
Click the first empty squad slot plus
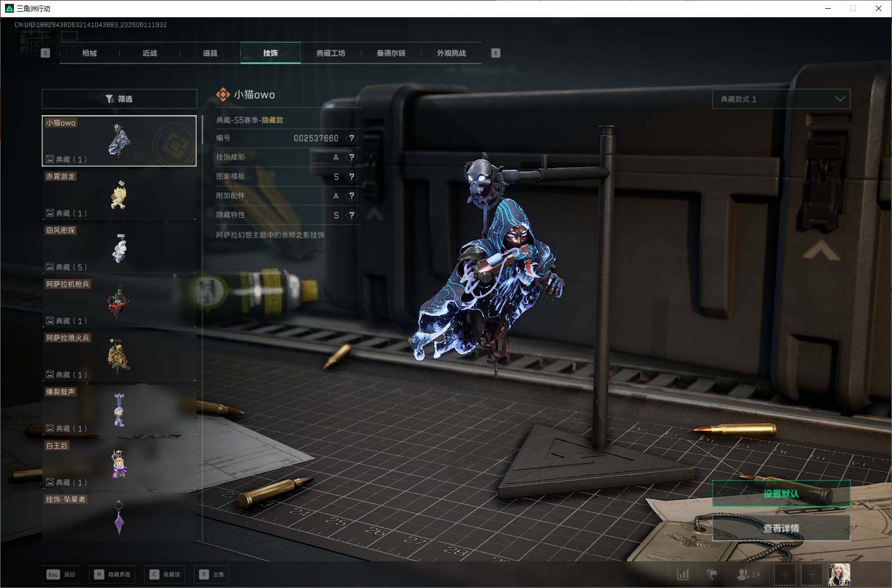(x=785, y=574)
